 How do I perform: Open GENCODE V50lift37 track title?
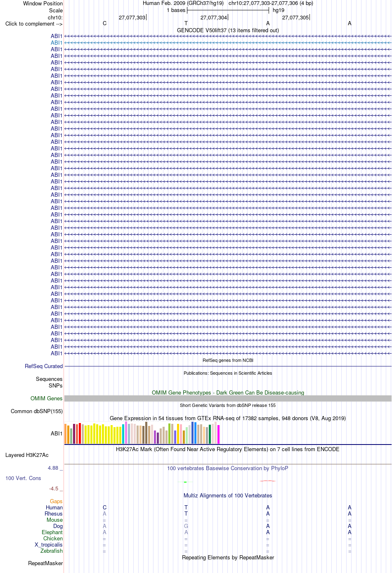(x=228, y=30)
